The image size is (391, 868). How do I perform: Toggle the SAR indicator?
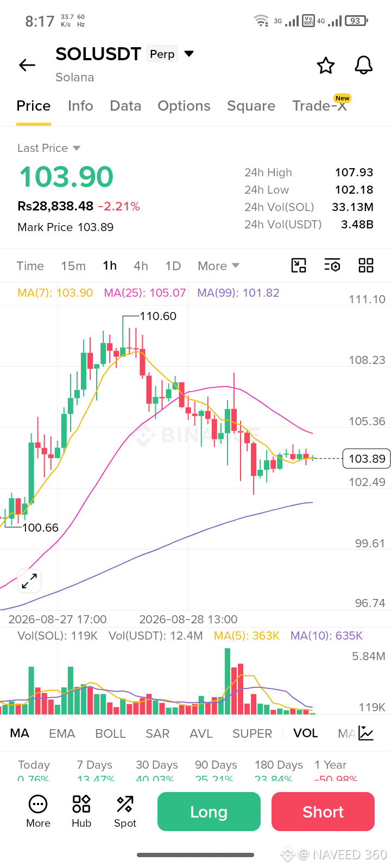click(157, 733)
